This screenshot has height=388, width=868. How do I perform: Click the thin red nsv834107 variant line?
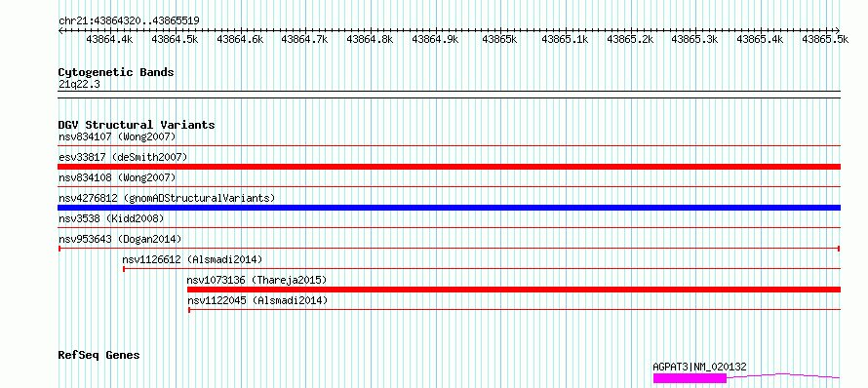click(450, 146)
